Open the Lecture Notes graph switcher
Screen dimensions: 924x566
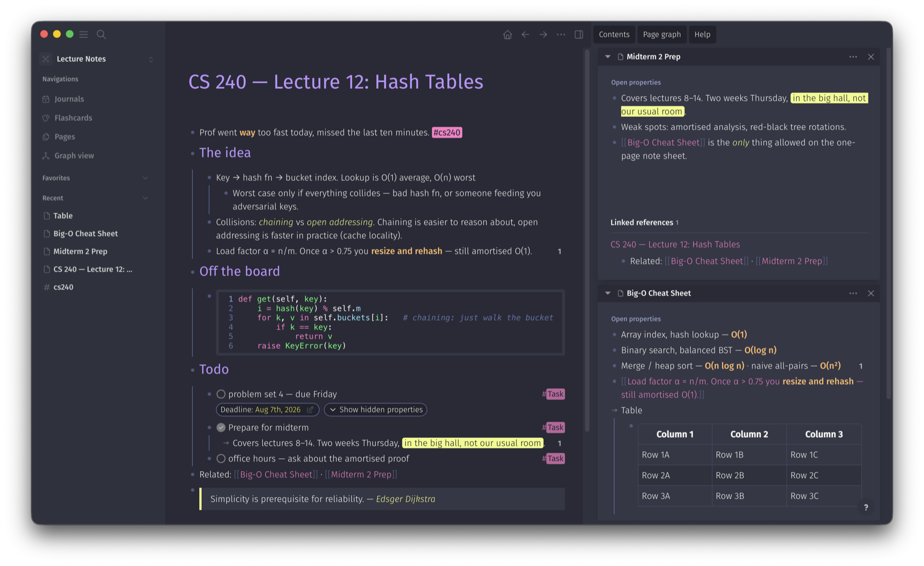pos(98,59)
